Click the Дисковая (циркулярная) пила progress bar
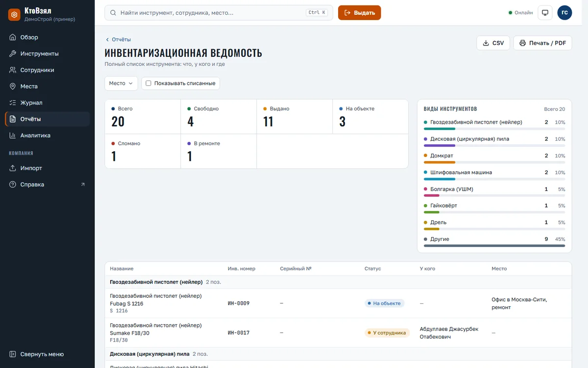This screenshot has height=368, width=588. pos(494,146)
